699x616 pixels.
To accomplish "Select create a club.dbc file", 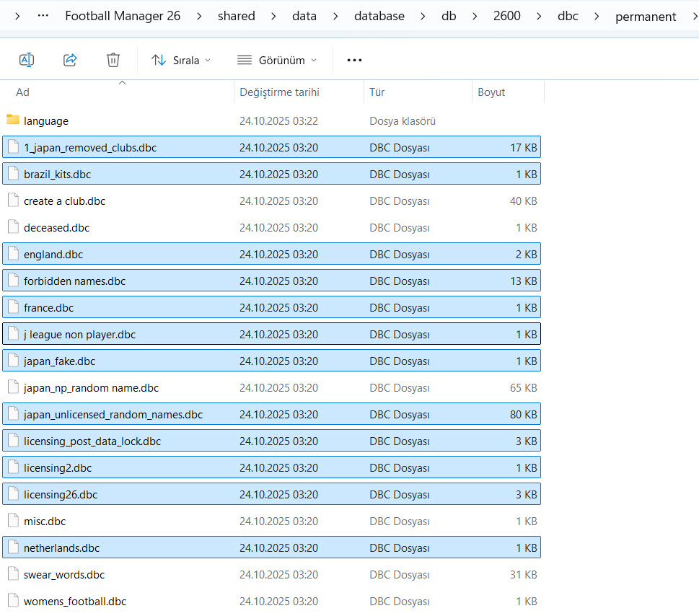I will tap(65, 201).
